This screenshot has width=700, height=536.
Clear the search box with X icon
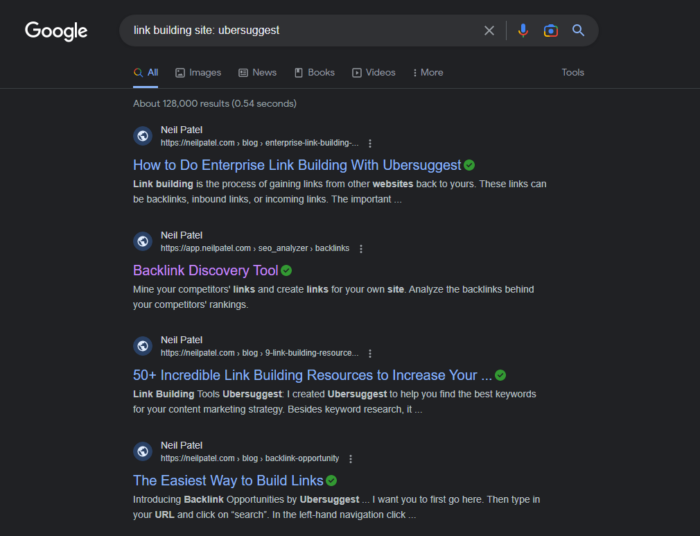489,30
